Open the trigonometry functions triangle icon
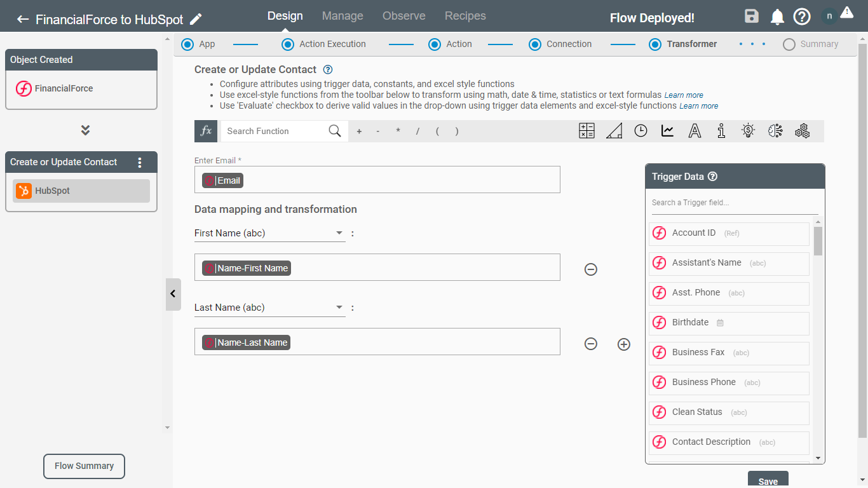 click(x=614, y=131)
